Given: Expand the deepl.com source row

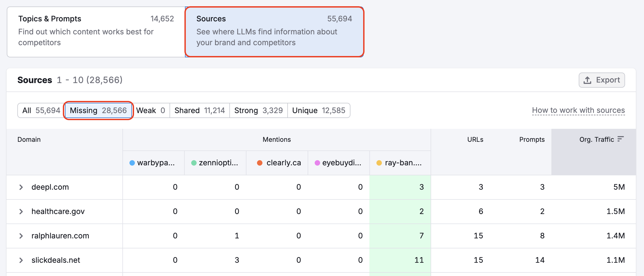Looking at the screenshot, I should pos(21,187).
